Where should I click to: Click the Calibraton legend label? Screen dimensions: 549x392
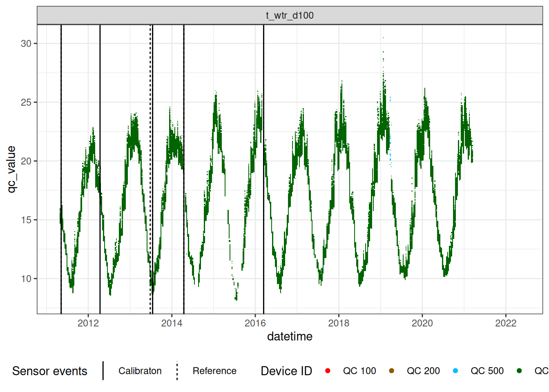(140, 371)
